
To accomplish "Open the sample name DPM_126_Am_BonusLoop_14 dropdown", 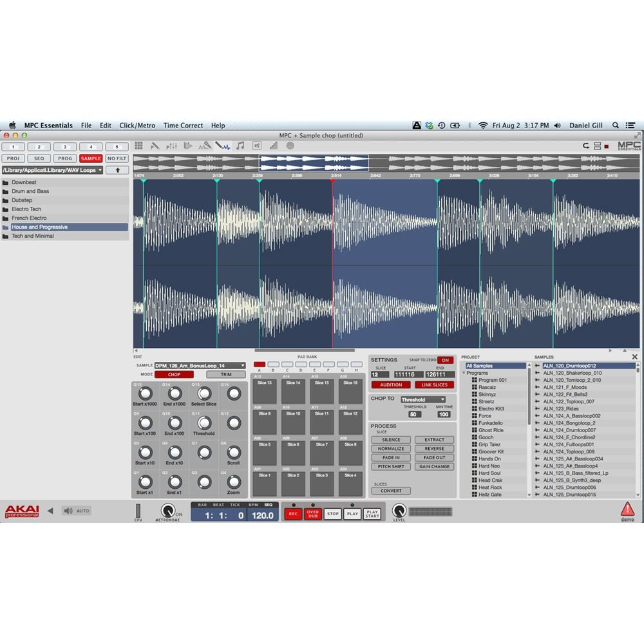I will point(200,365).
